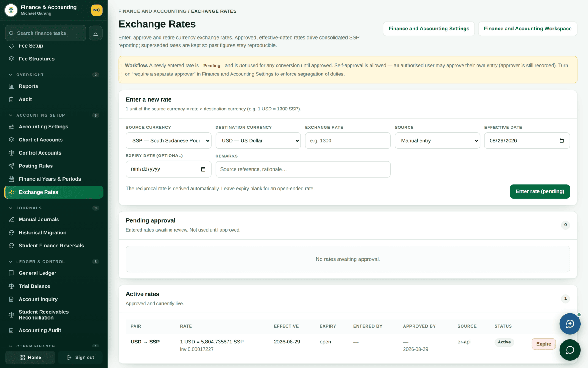Click the Accounting Audit clipboard icon
Screen dimensions: 588x368
coord(11,330)
